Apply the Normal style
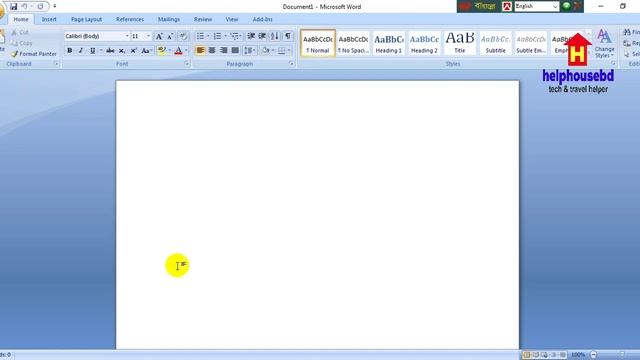 click(318, 43)
